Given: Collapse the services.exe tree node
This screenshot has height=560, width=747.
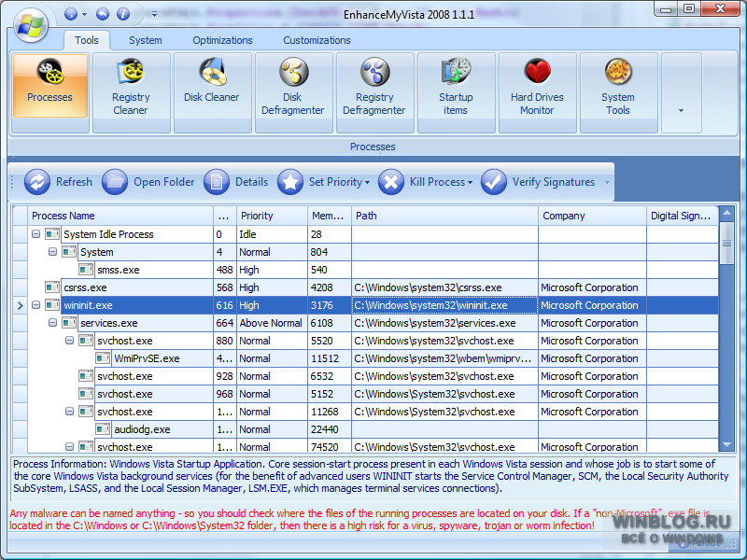Looking at the screenshot, I should 52,323.
